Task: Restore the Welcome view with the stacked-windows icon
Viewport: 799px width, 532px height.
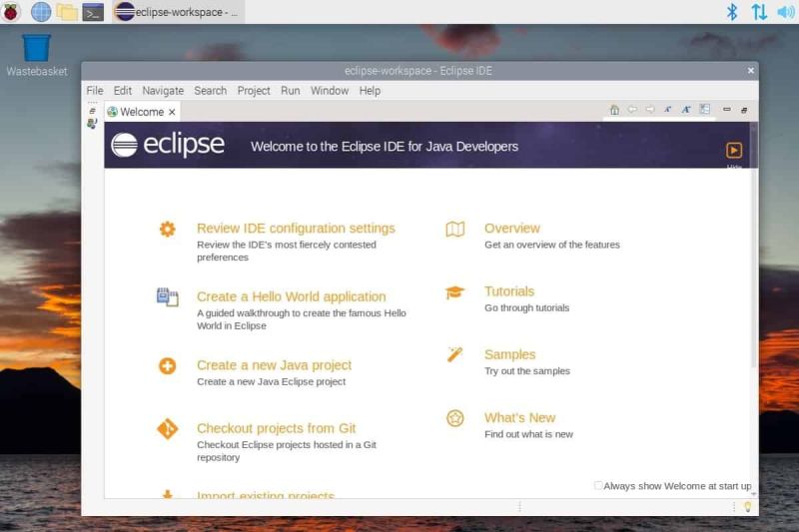Action: point(744,110)
